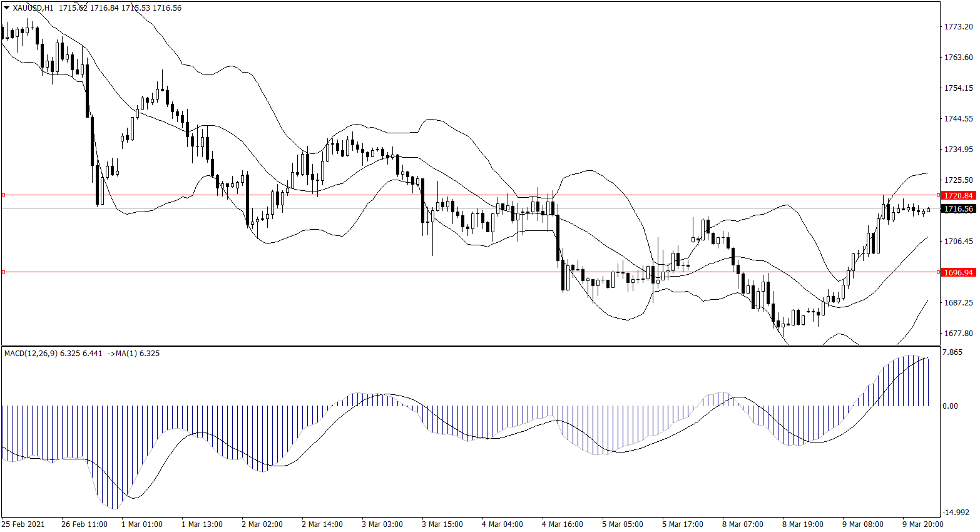This screenshot has height=532, width=980.
Task: Click the 1773.20 price scale value
Action: 958,27
